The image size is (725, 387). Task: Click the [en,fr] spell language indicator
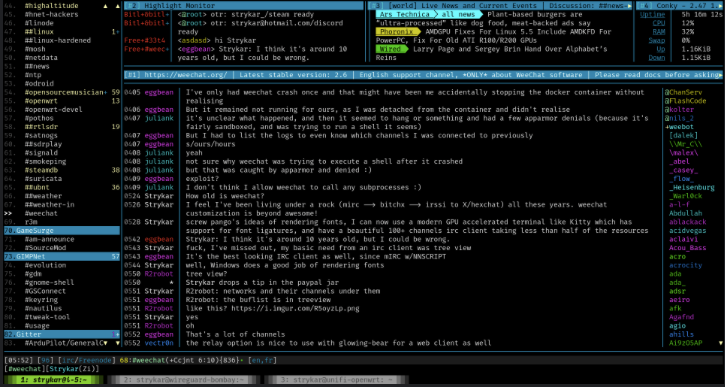263,360
